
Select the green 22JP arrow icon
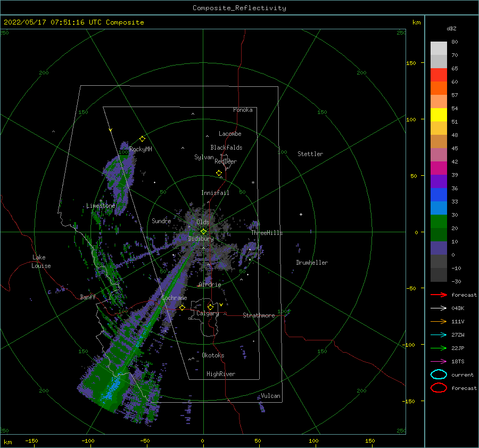[439, 348]
